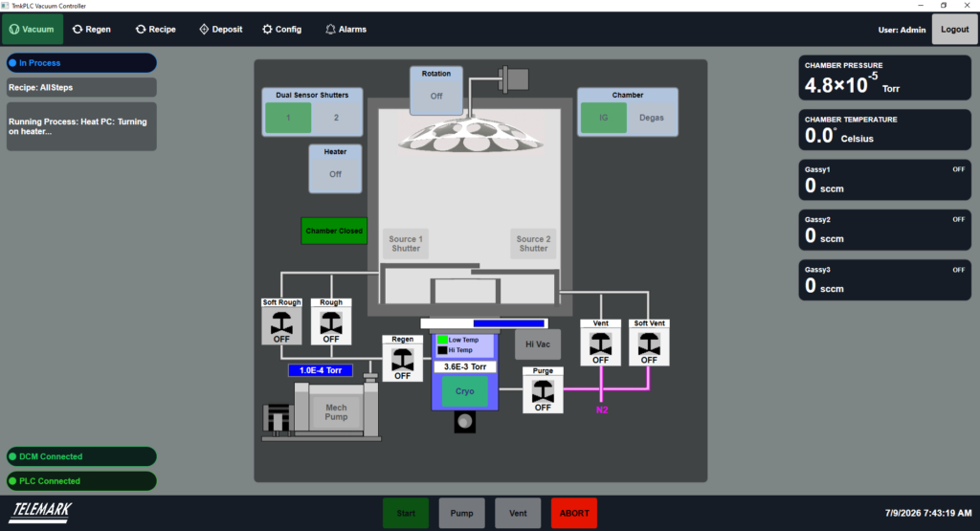Open the Config tab
Screen dimensions: 980x531
coord(282,30)
